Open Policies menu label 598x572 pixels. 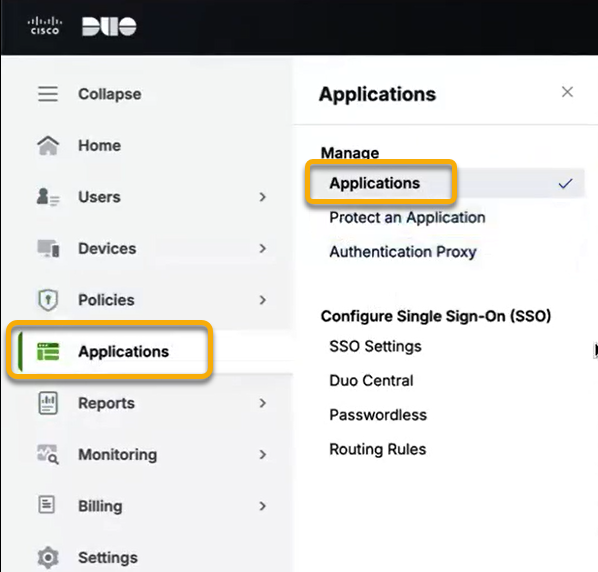[106, 300]
